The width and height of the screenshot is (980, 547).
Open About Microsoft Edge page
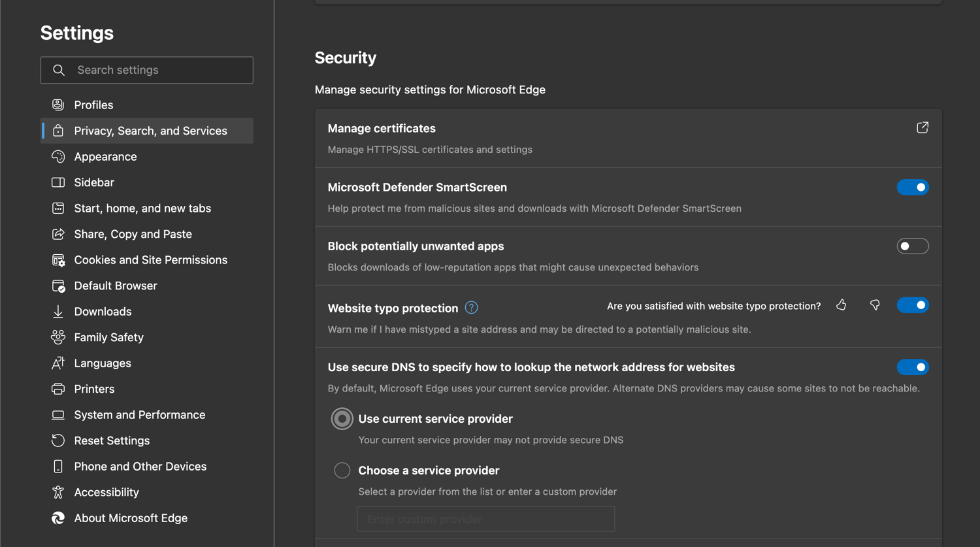(x=147, y=518)
